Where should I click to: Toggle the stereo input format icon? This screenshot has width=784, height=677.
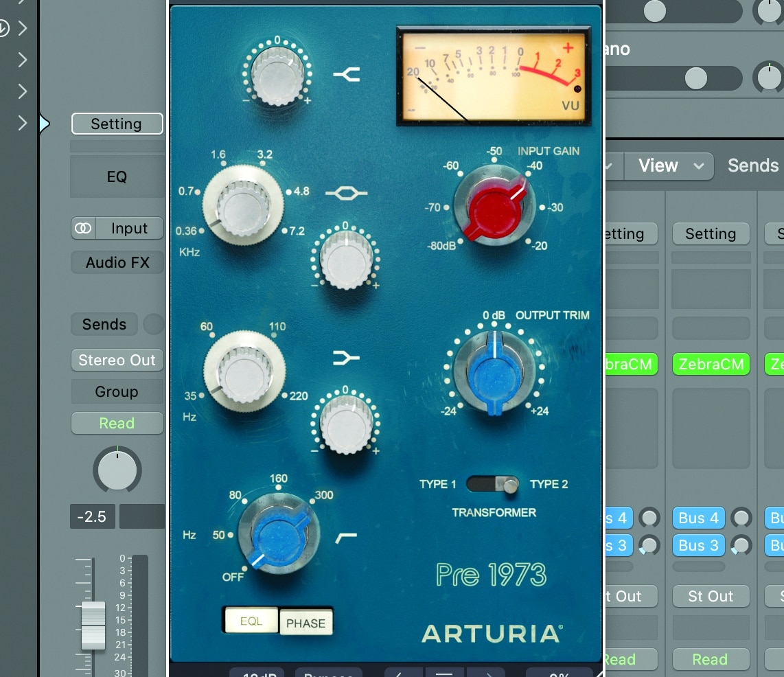[83, 229]
